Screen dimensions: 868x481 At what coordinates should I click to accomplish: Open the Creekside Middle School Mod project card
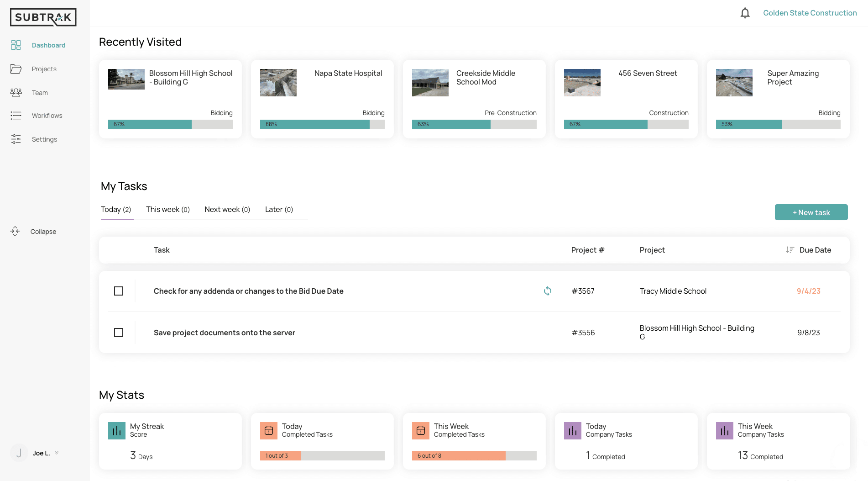[x=474, y=99]
